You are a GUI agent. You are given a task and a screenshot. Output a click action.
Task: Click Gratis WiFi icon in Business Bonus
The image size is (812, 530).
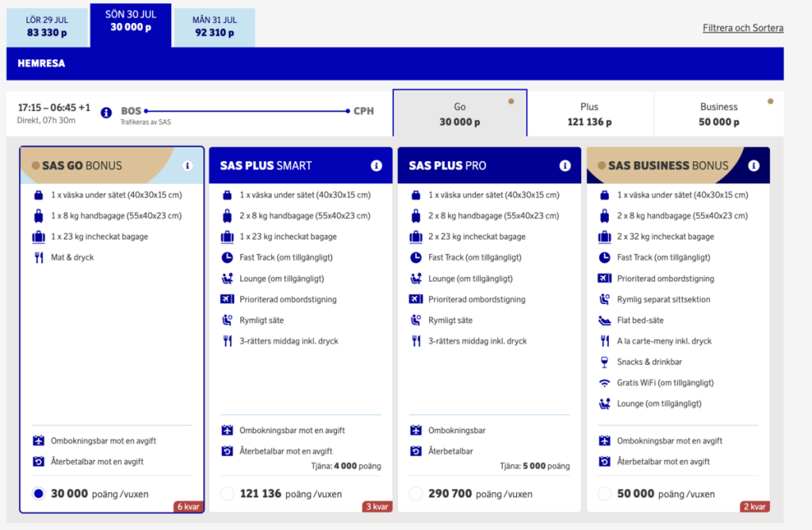(x=604, y=383)
